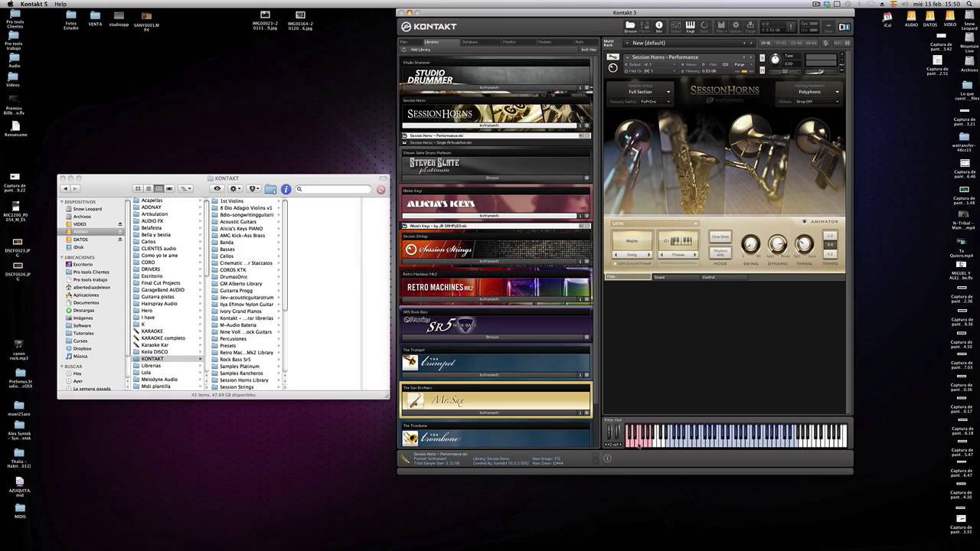Screen dimensions: 980x551
Task: Click the Info icon in Kontakt toolbar
Action: coord(659,25)
